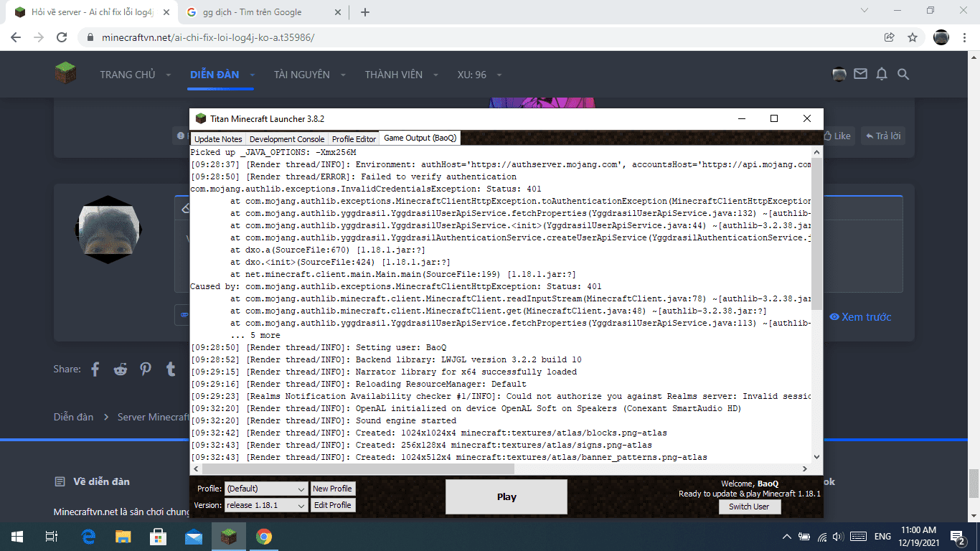Select the Game Output (BaoQ) tab
The width and height of the screenshot is (980, 551).
(420, 138)
